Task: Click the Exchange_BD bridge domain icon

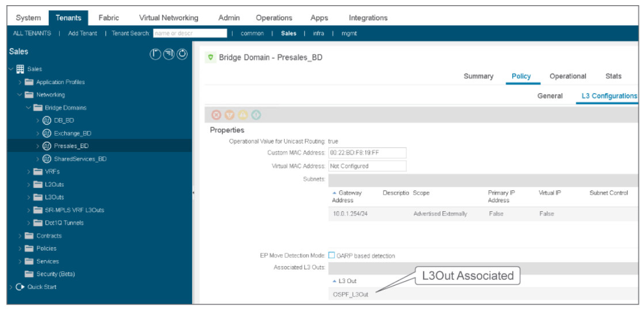Action: point(47,133)
